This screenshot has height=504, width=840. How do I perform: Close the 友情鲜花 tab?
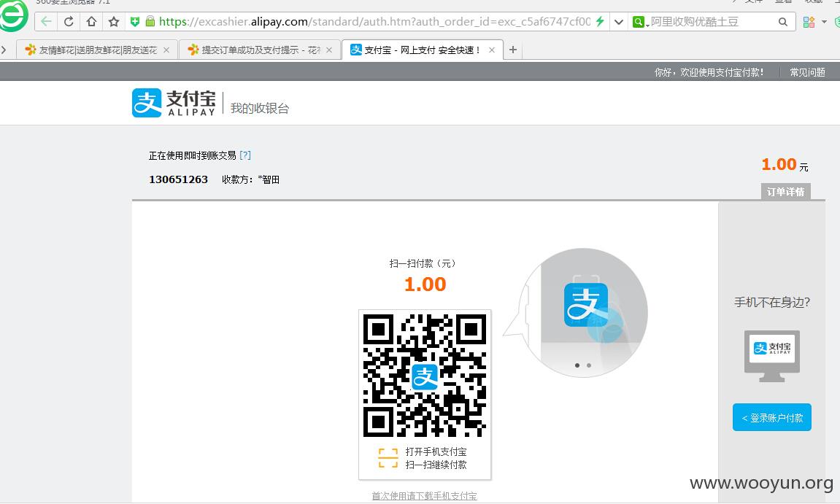coord(166,50)
